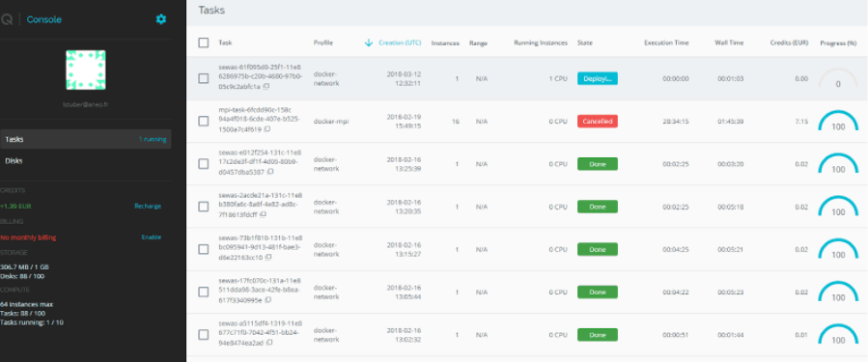Copy the sewas-e012f254 task ID icon
This screenshot has height=362, width=868.
tap(270, 172)
